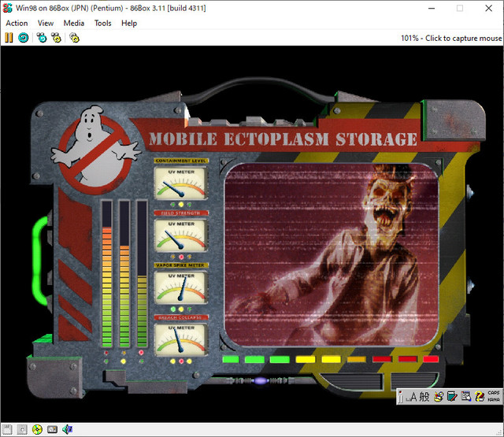This screenshot has width=504, height=437.
Task: Click the first green indicator light below screen
Action: (231, 359)
